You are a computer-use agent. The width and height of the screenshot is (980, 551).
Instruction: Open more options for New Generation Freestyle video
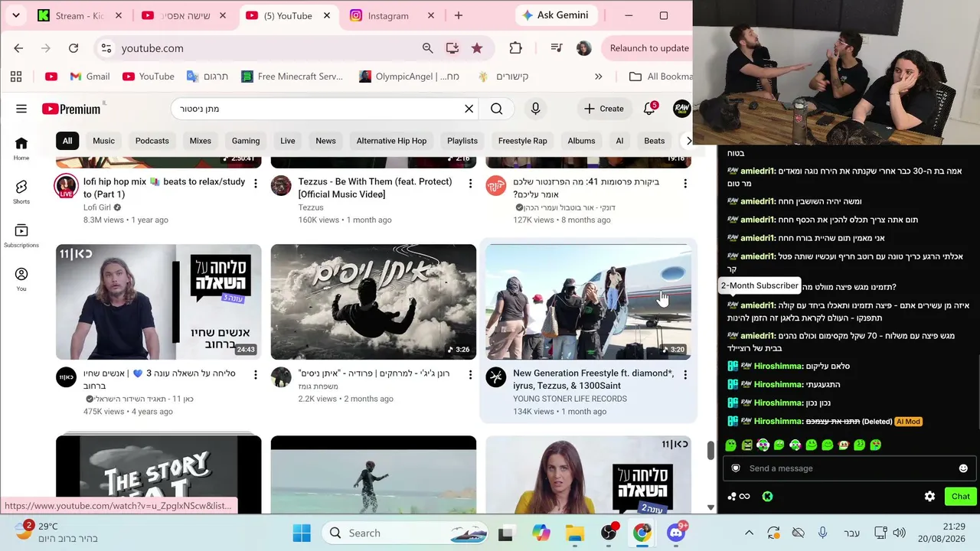pyautogui.click(x=685, y=375)
